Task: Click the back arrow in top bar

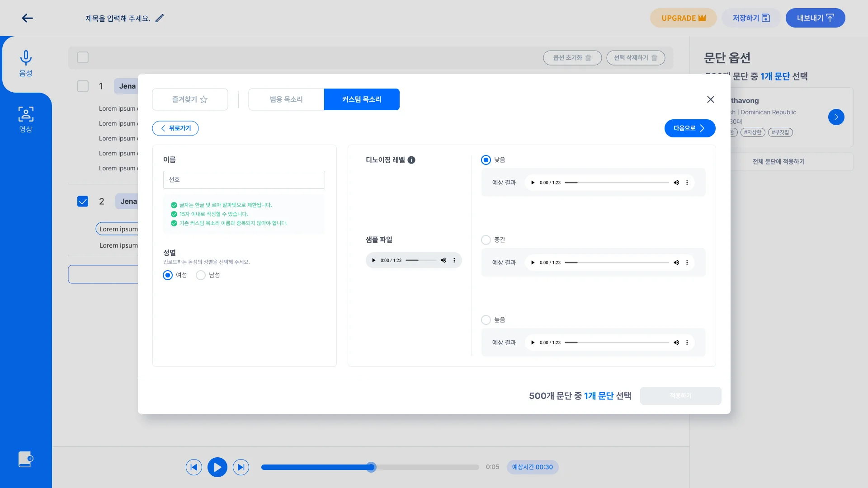Action: click(27, 18)
